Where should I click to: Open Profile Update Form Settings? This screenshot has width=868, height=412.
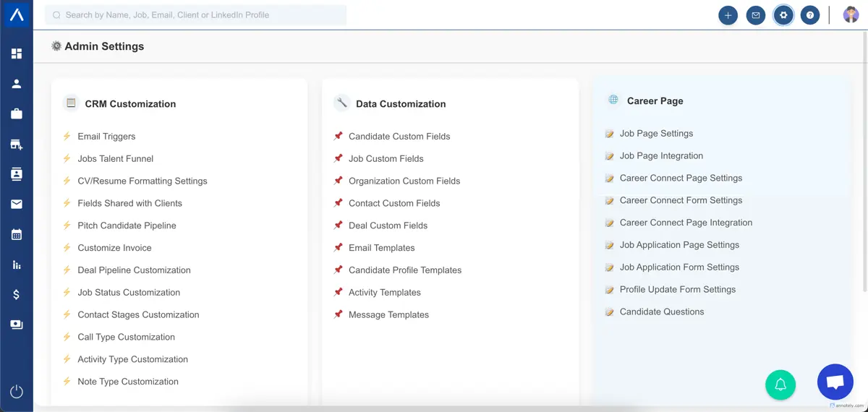[x=678, y=290]
